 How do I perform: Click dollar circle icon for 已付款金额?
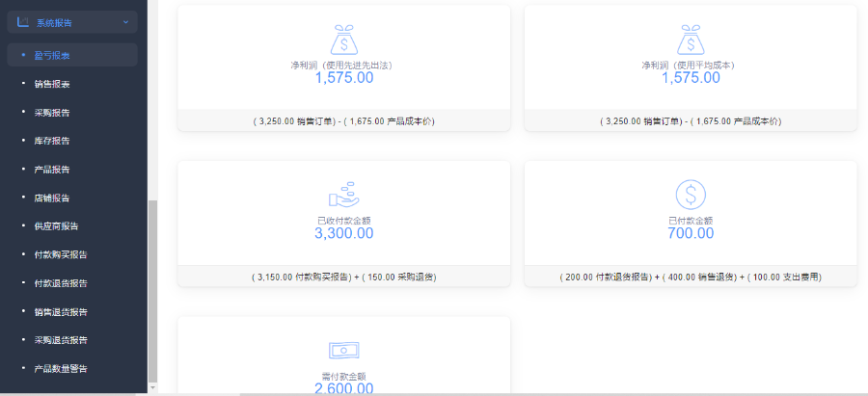click(x=691, y=195)
